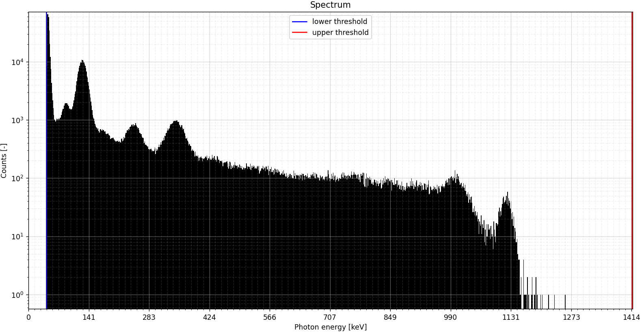
Task: Click the "Photon energy [keV]" axis label
Action: 330,327
